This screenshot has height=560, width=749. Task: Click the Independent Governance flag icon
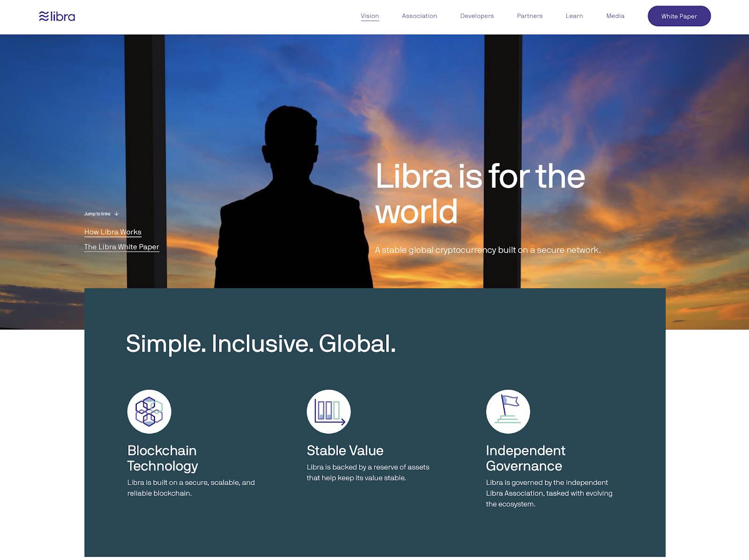pyautogui.click(x=508, y=412)
